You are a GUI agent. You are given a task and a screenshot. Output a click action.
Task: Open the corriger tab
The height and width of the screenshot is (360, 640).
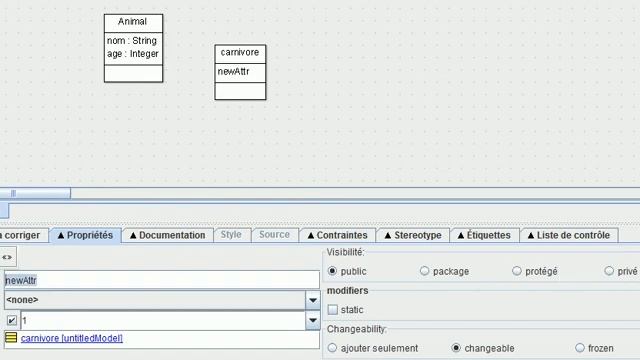pyautogui.click(x=24, y=235)
